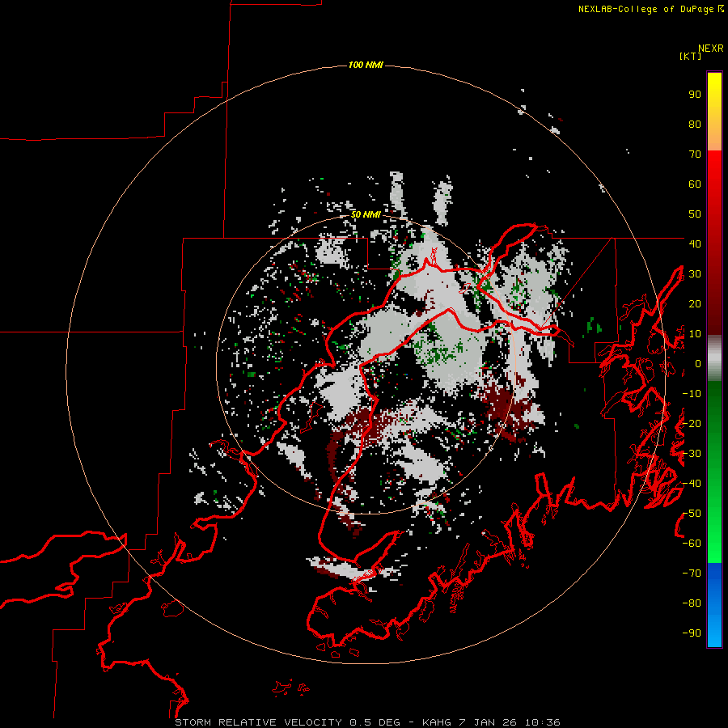Image resolution: width=728 pixels, height=728 pixels.
Task: Click the 30 knot label on colorbar
Action: pyautogui.click(x=695, y=274)
